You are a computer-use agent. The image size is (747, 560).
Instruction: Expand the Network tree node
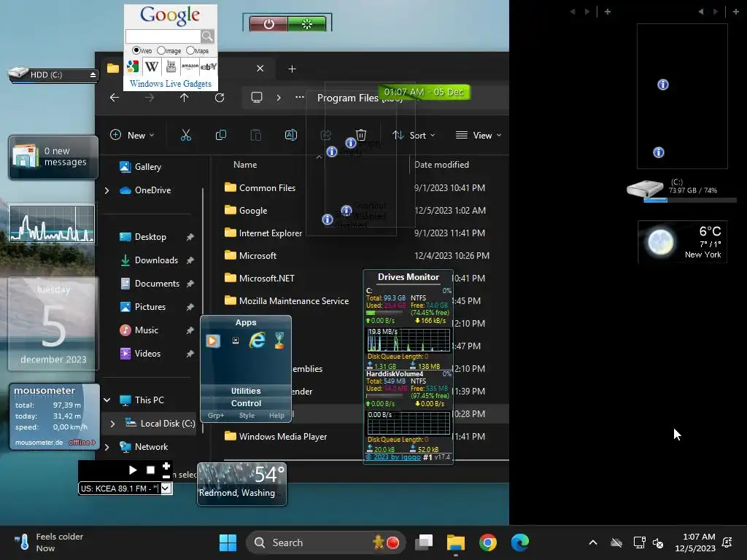pyautogui.click(x=107, y=447)
